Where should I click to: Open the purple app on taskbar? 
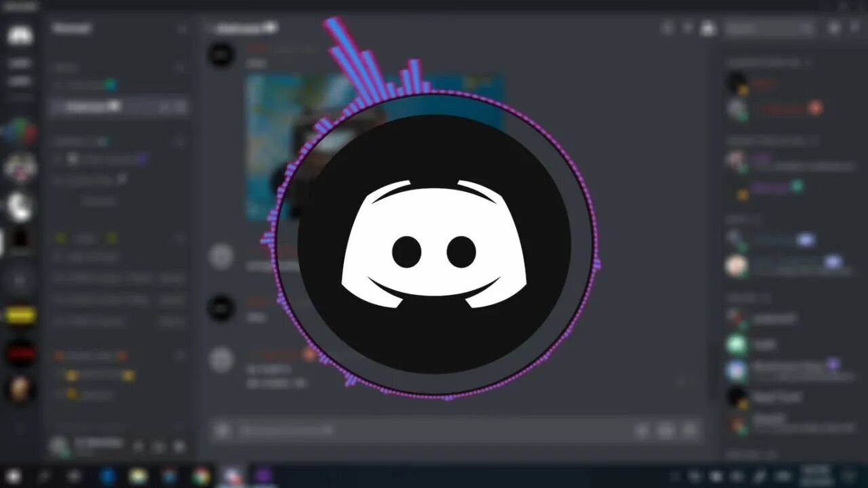coord(262,476)
